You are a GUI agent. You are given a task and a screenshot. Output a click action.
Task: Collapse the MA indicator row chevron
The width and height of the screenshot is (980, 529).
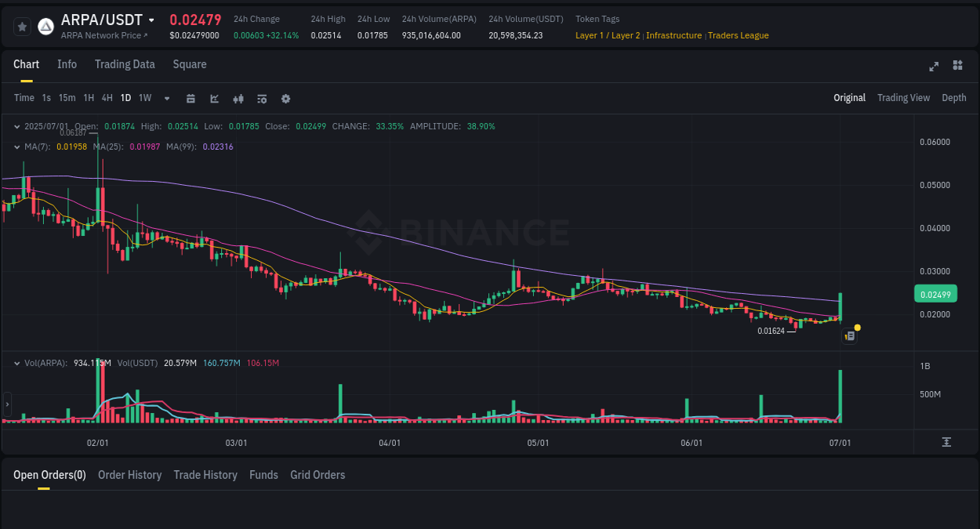click(17, 147)
